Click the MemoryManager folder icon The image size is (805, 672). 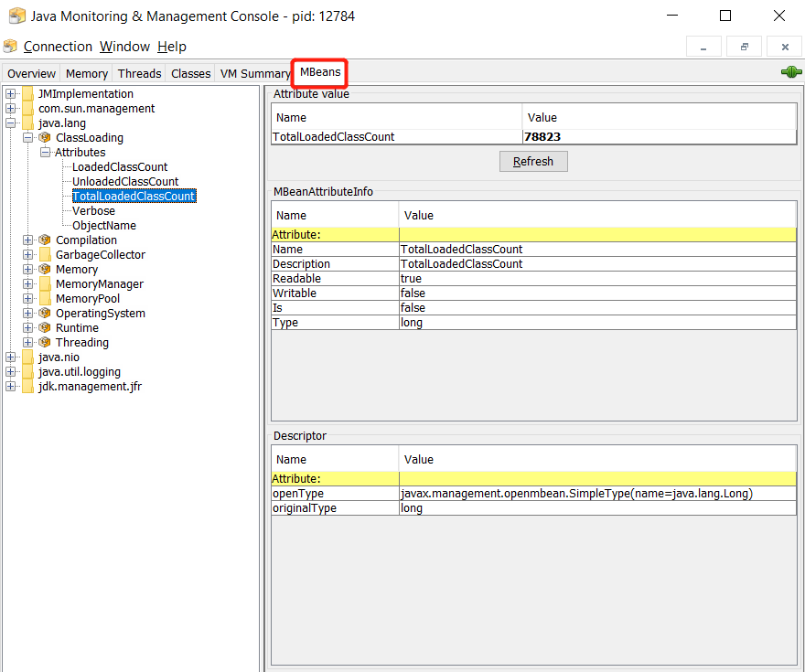pyautogui.click(x=45, y=283)
